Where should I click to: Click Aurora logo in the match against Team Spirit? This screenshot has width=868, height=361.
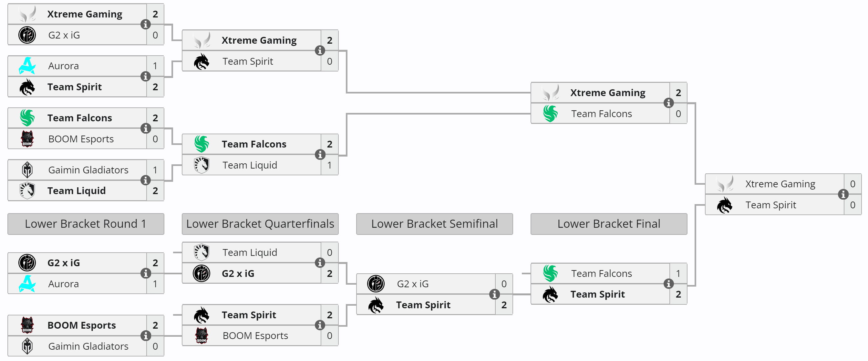27,66
